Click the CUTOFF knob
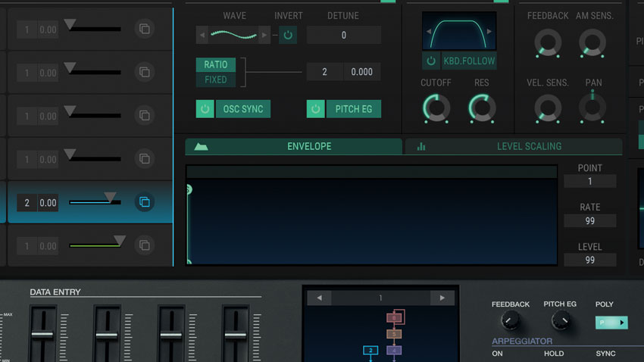Screen dimensions: 644x362 pyautogui.click(x=436, y=108)
